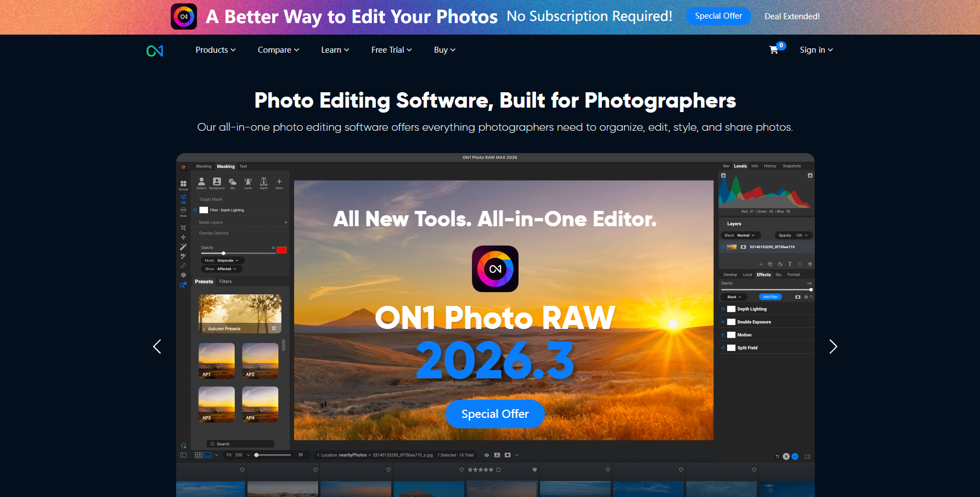Switch to the Effects tab
980x497 pixels.
[x=764, y=275]
